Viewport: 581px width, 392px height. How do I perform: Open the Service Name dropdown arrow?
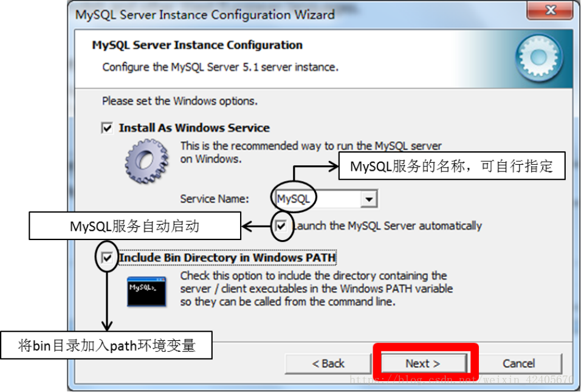click(x=369, y=199)
